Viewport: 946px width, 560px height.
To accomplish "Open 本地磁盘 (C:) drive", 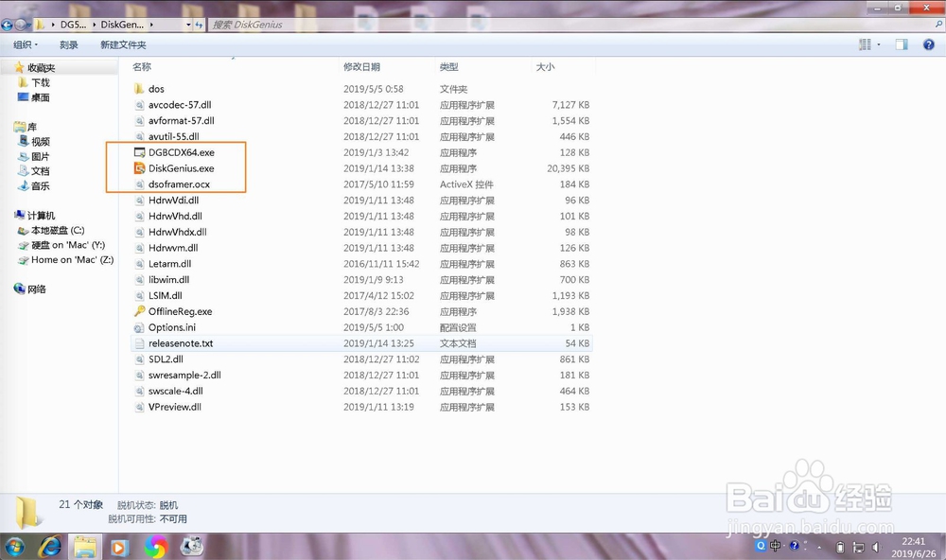I will tap(58, 231).
